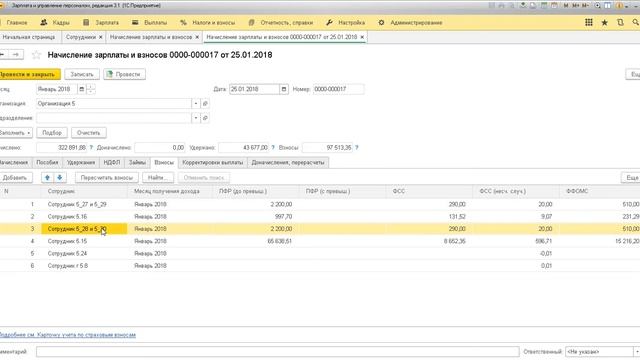Open calendar picker for Дата field

coord(284,89)
